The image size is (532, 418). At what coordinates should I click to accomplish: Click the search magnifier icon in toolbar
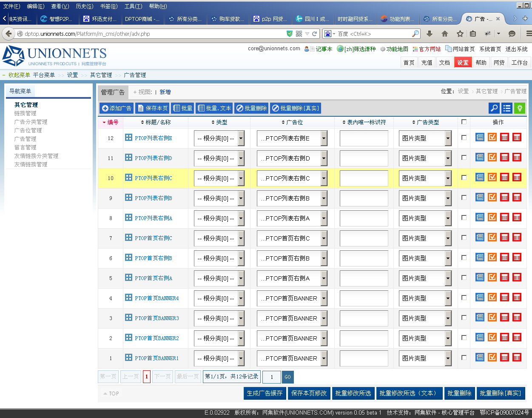494,108
